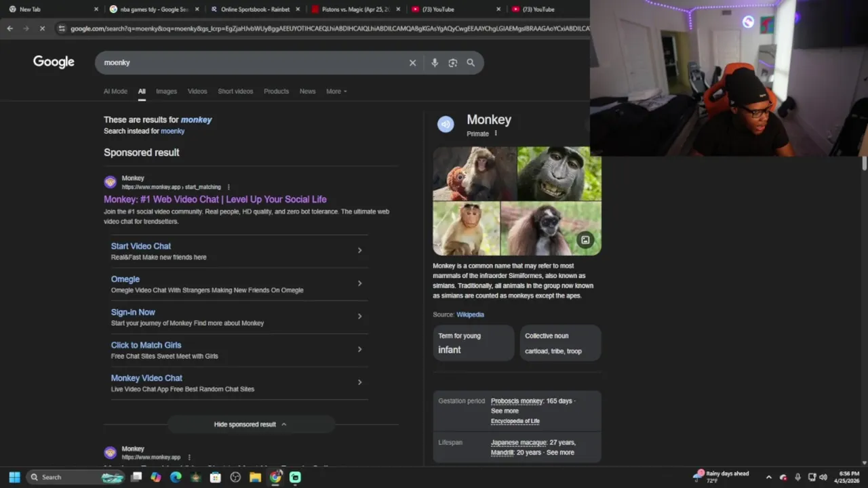
Task: Switch to Chrome on taskbar
Action: pos(275,477)
